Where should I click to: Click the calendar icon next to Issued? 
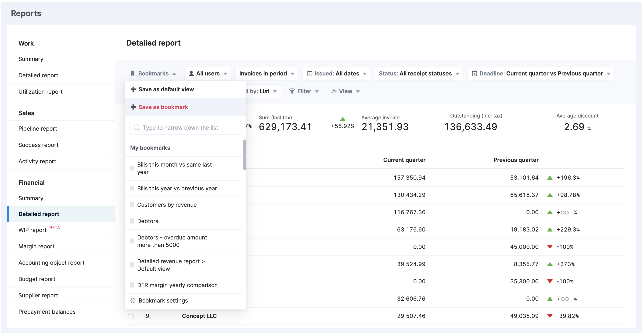pos(309,73)
